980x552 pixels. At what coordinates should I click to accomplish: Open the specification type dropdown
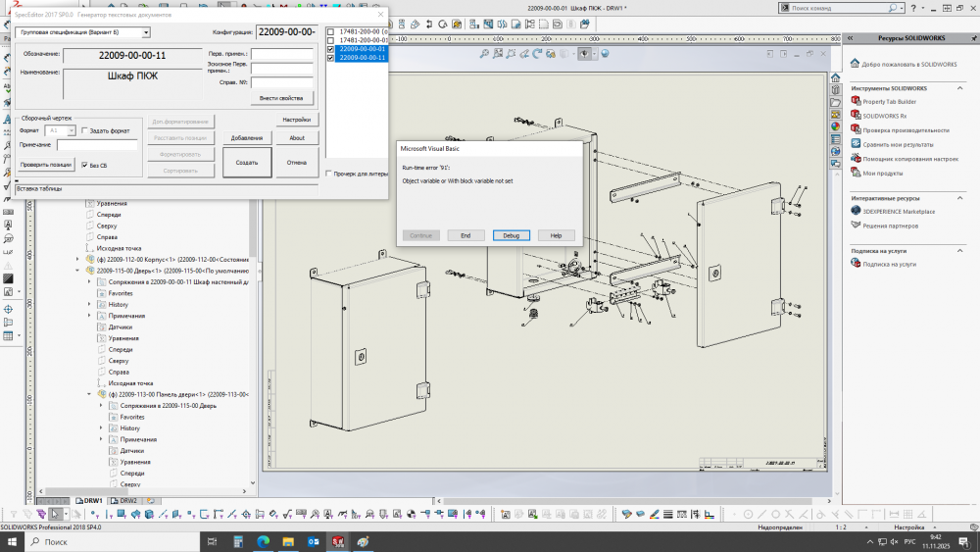[x=146, y=32]
